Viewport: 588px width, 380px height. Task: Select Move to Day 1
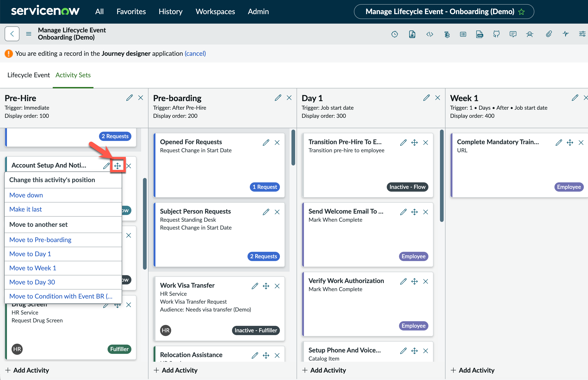click(x=63, y=254)
